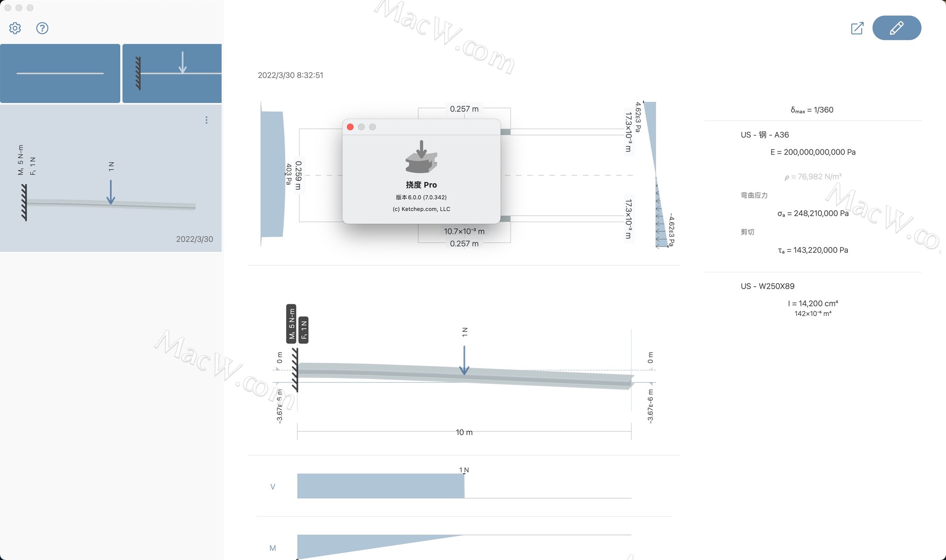
Task: Click the beam span length input field
Action: (463, 432)
